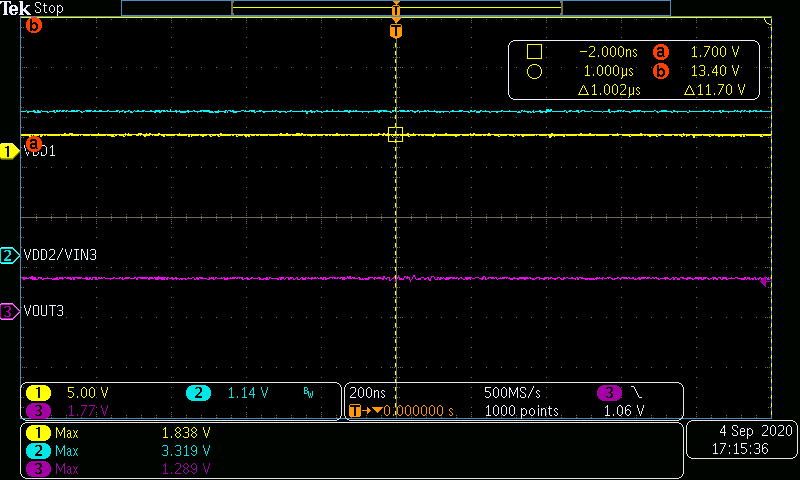
Task: Click the 1000 points record length
Action: (x=521, y=411)
